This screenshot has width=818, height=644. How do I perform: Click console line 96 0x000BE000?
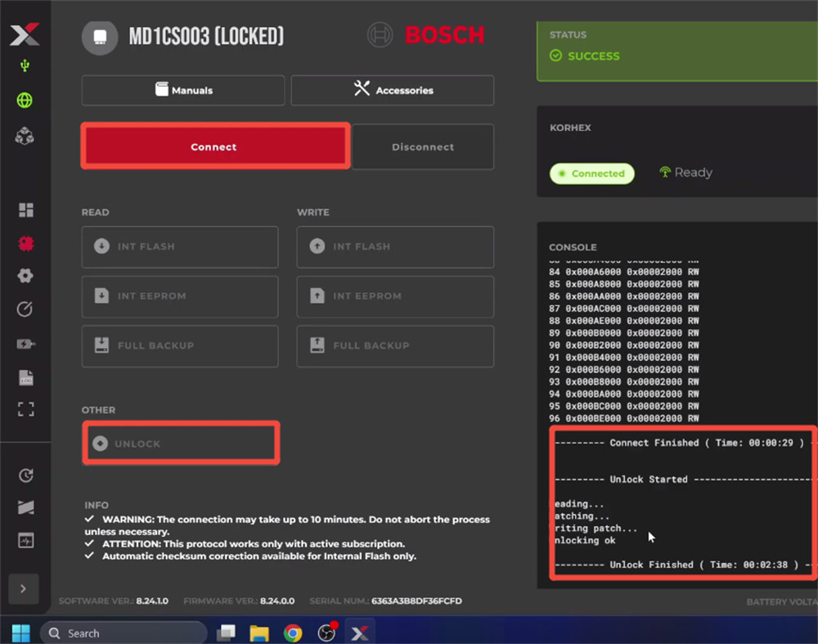(x=624, y=418)
